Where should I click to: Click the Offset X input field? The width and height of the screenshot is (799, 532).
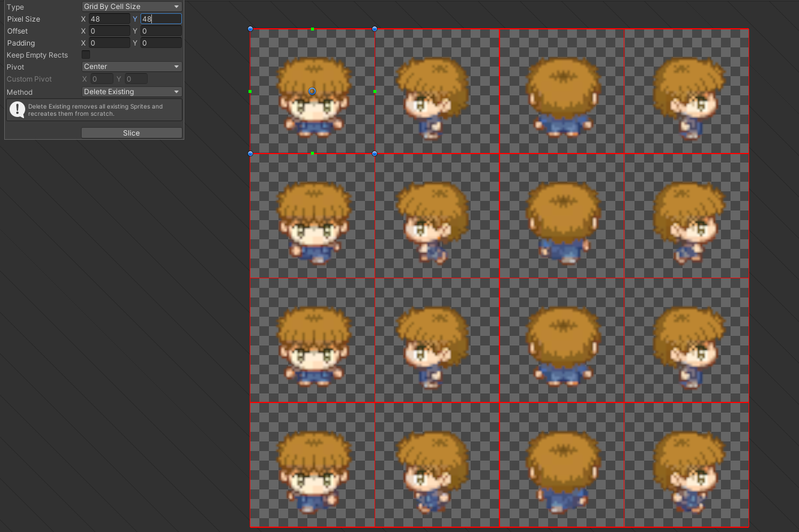109,31
